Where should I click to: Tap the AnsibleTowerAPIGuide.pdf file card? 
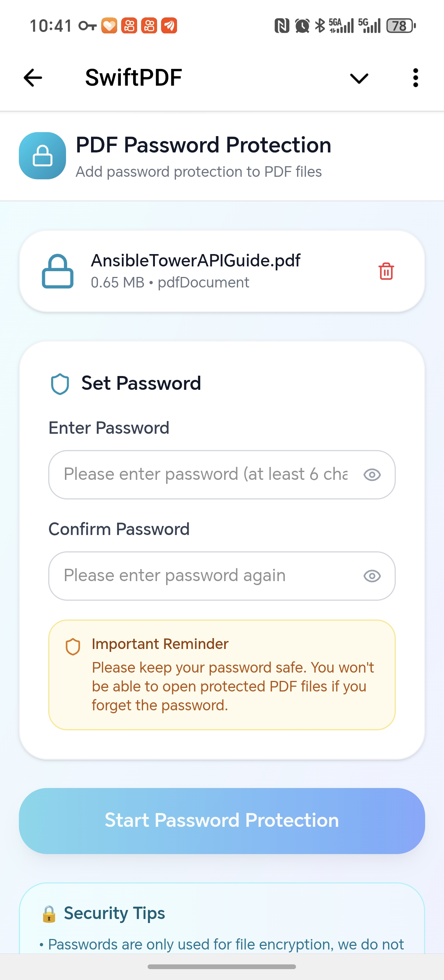click(x=198, y=271)
